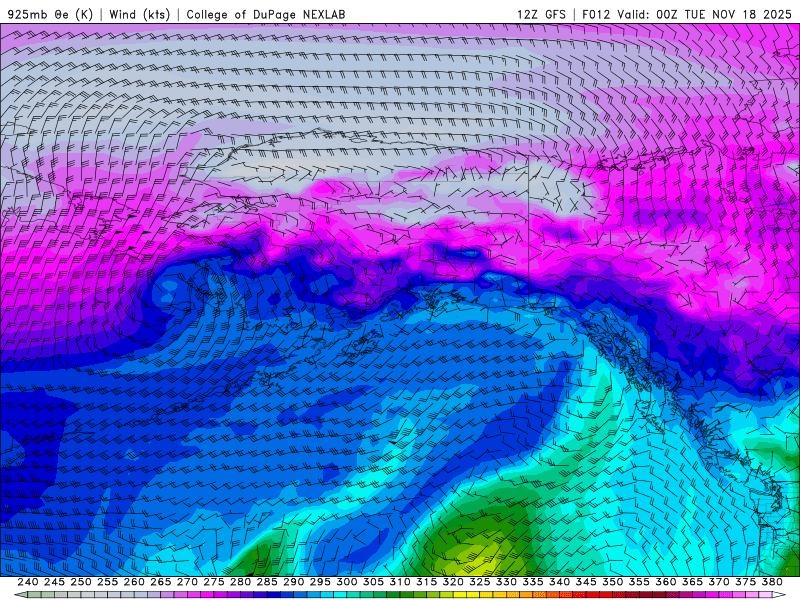
Task: Click the 240 value on the color scale
Action: [x=28, y=582]
